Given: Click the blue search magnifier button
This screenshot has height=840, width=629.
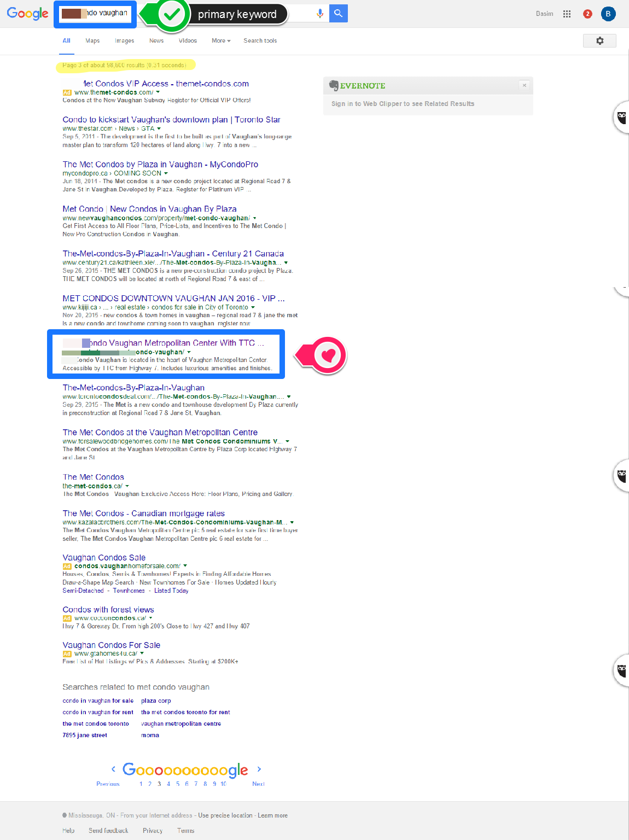Looking at the screenshot, I should [x=339, y=13].
